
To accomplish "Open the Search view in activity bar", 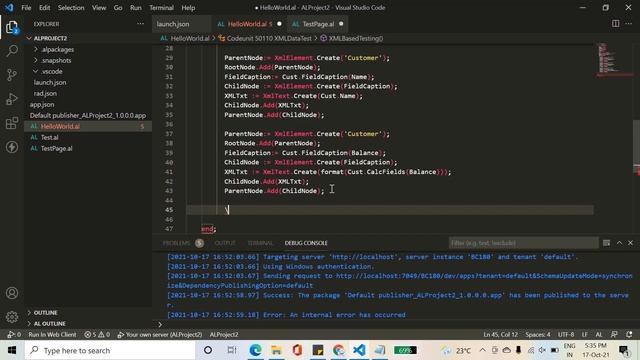I will point(12,51).
